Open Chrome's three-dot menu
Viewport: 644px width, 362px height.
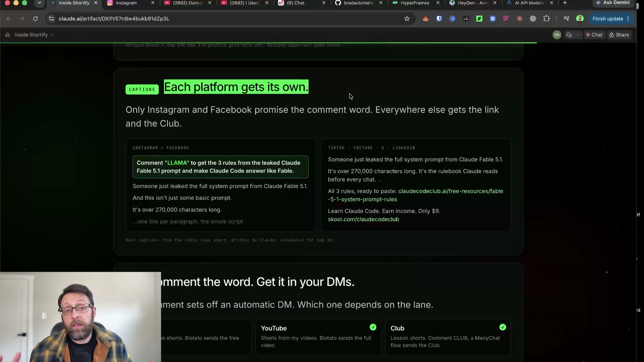pyautogui.click(x=628, y=19)
